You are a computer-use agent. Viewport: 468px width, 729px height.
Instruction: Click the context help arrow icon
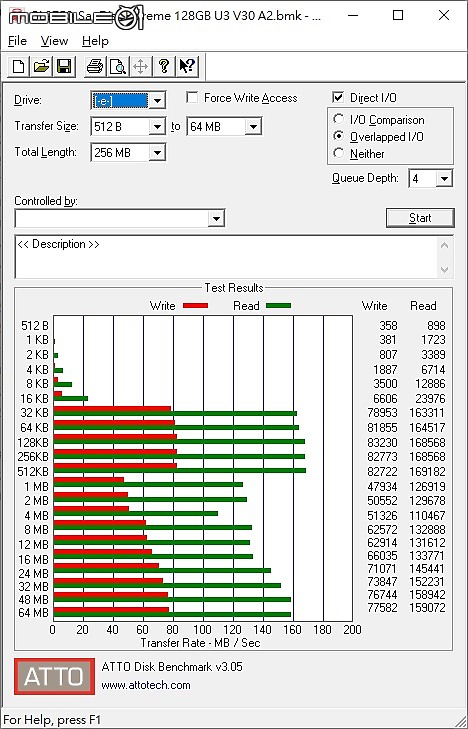[187, 66]
